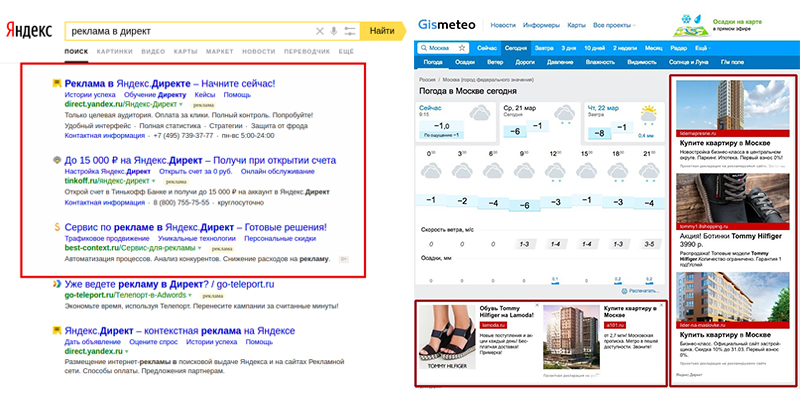Select the 10 дней forecast tab
This screenshot has width=800, height=400.
(x=594, y=48)
